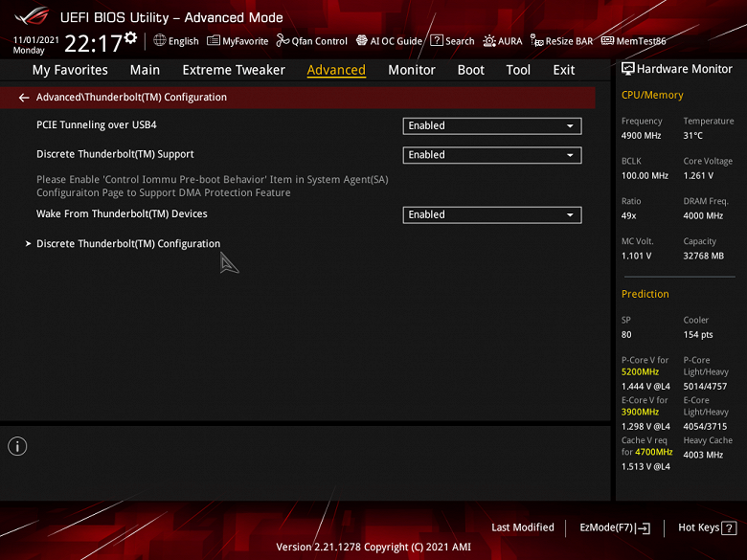
Task: Click the 4900 MHz frequency value
Action: [x=641, y=136]
